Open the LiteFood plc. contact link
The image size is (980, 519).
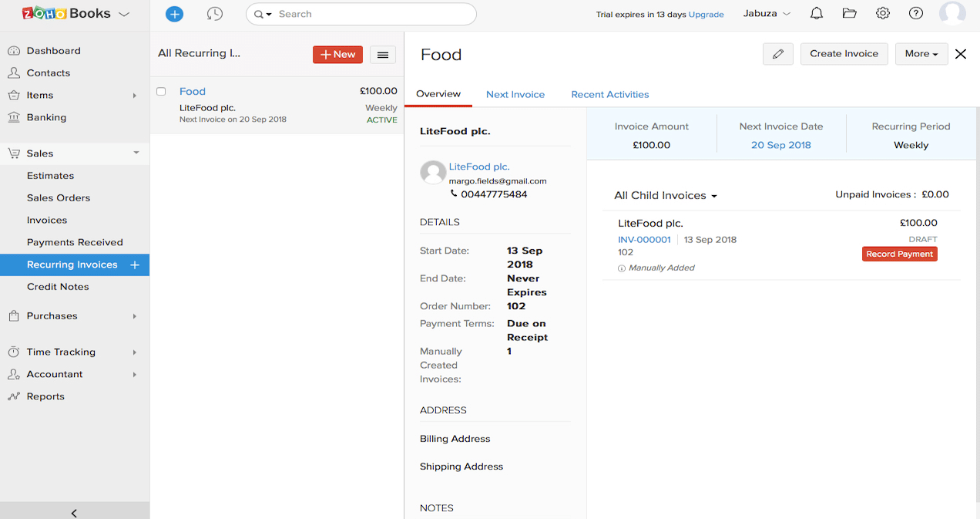[x=479, y=167]
